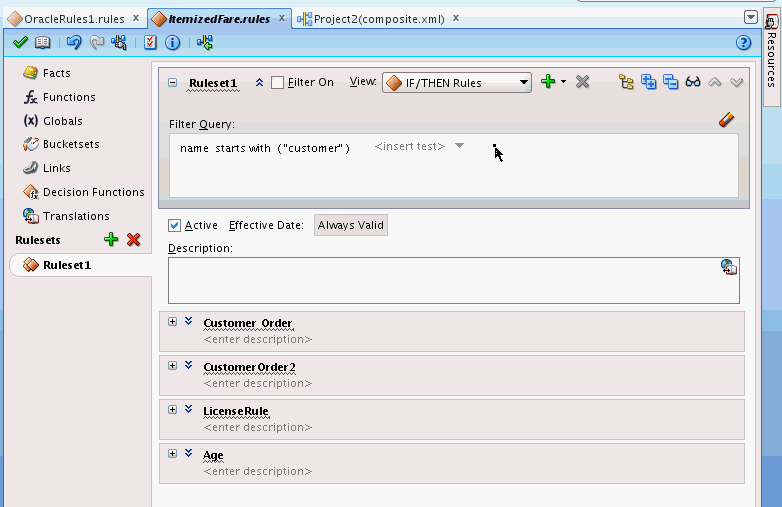Close the Project2(composite.xml) tab
782x507 pixels.
click(x=456, y=18)
